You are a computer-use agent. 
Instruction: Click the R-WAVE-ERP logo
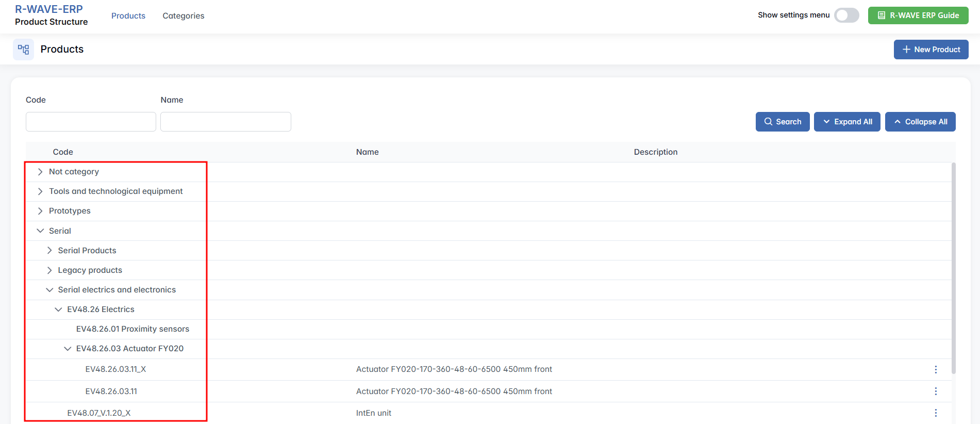49,9
